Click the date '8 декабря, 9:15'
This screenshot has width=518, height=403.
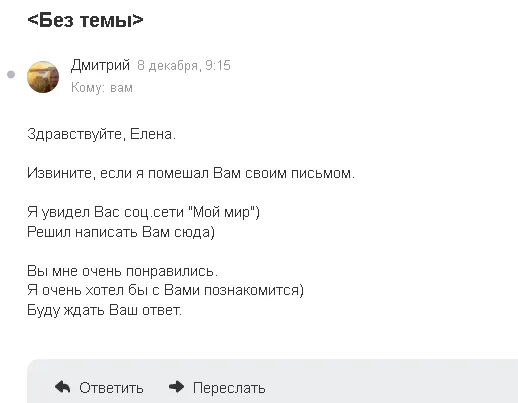[x=184, y=65]
